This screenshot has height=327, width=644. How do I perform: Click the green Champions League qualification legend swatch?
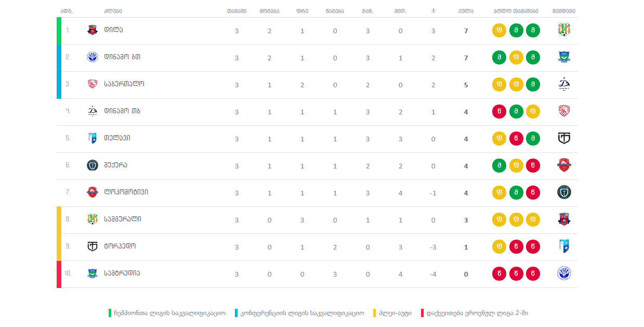pos(110,313)
